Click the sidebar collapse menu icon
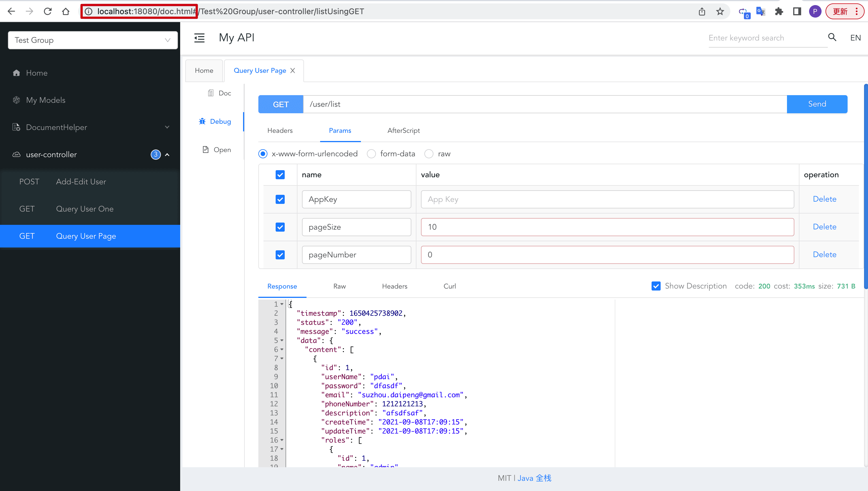Viewport: 868px width, 491px height. tap(199, 38)
